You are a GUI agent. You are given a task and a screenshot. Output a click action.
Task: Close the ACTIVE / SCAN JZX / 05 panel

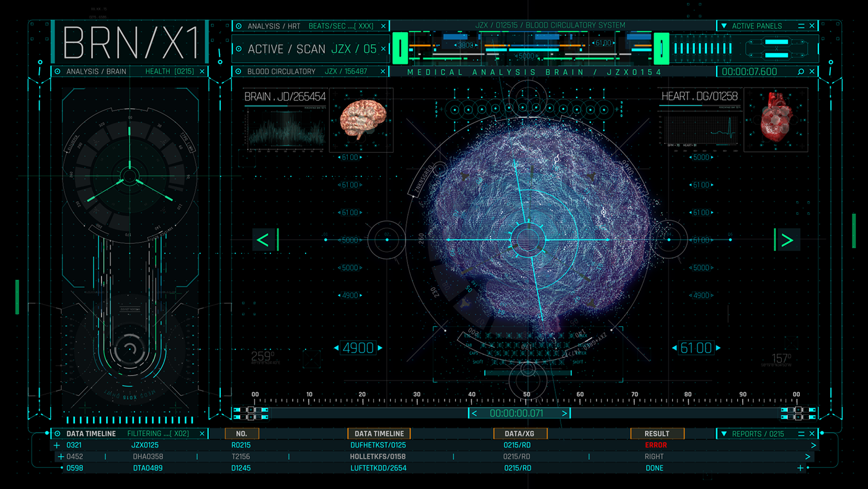[x=383, y=49]
